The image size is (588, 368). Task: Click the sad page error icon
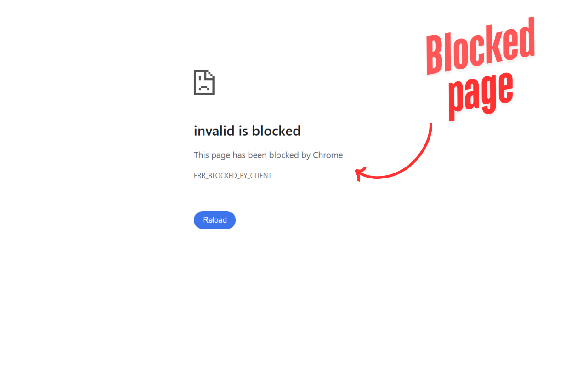tap(204, 82)
